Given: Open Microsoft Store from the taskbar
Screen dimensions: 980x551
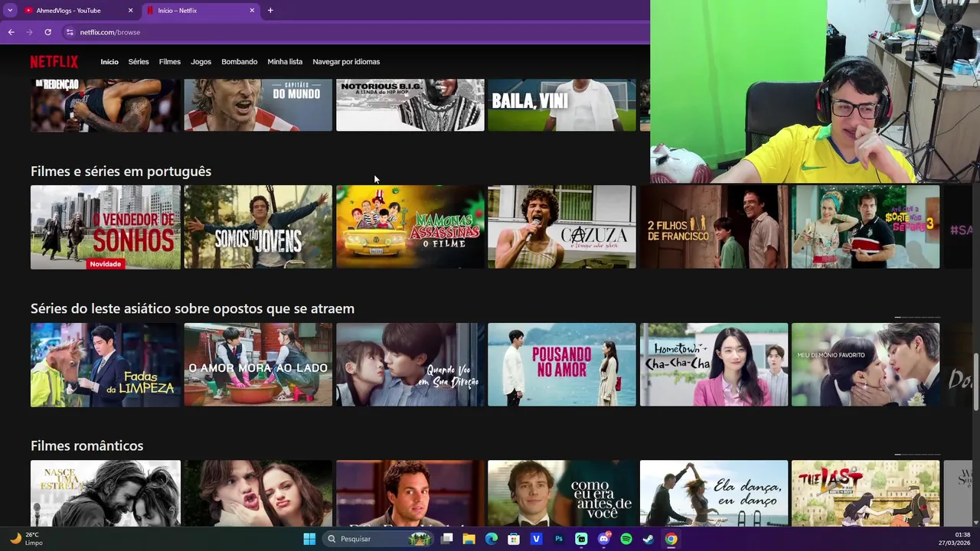Looking at the screenshot, I should (x=514, y=539).
